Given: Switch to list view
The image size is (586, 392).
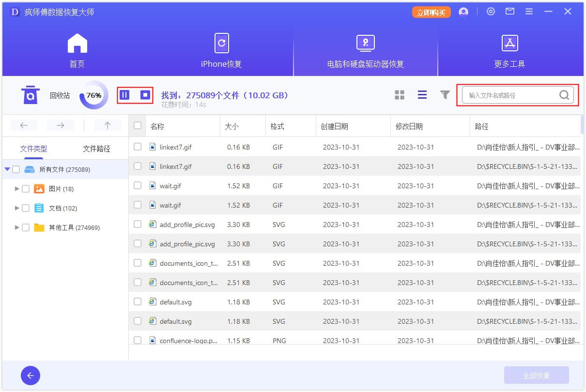Looking at the screenshot, I should [422, 95].
